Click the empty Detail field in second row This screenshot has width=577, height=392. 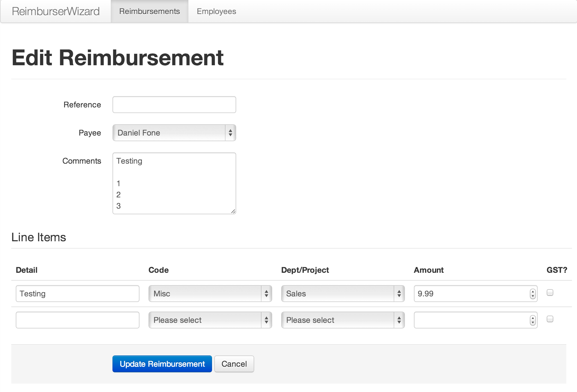[77, 320]
